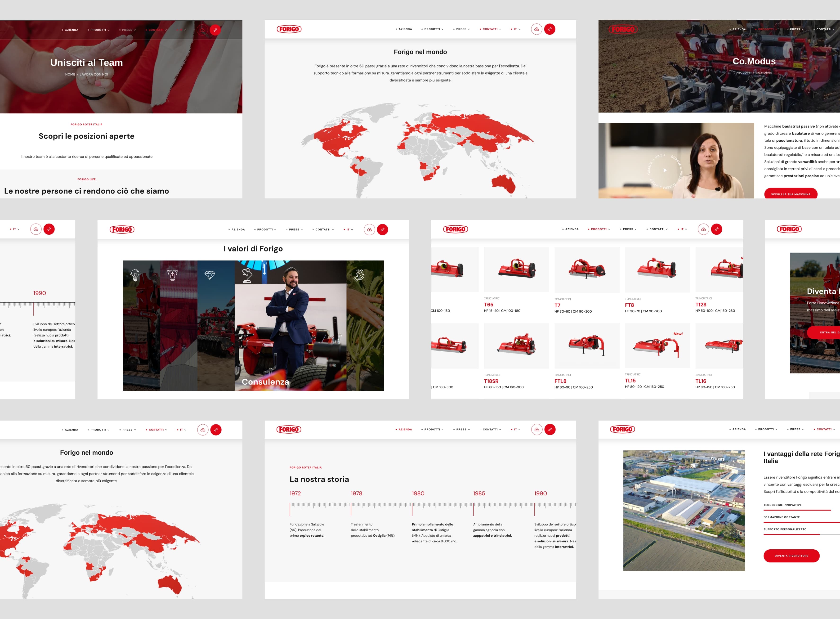This screenshot has width=840, height=619.
Task: Click the Forigo logo on the Co.Modus page
Action: [x=623, y=29]
